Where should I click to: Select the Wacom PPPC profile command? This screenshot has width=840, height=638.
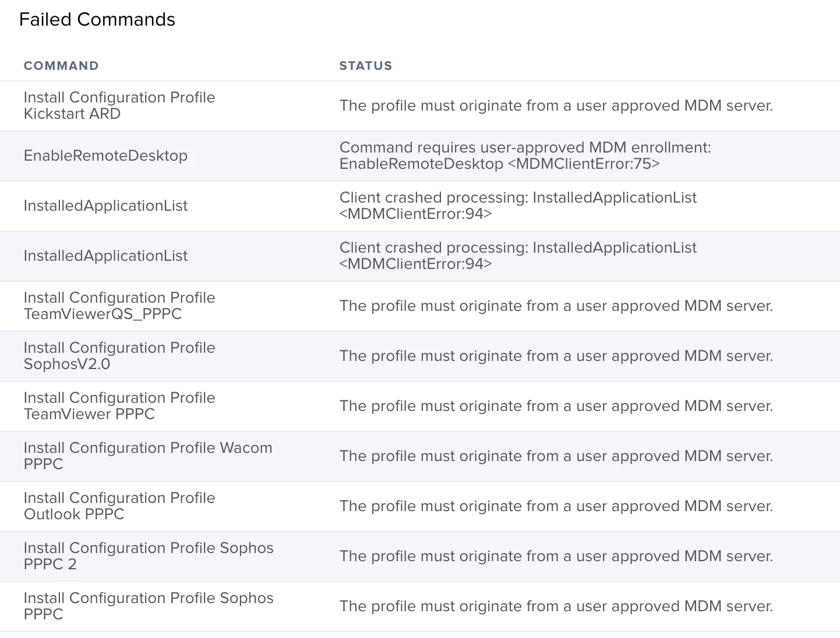(148, 456)
